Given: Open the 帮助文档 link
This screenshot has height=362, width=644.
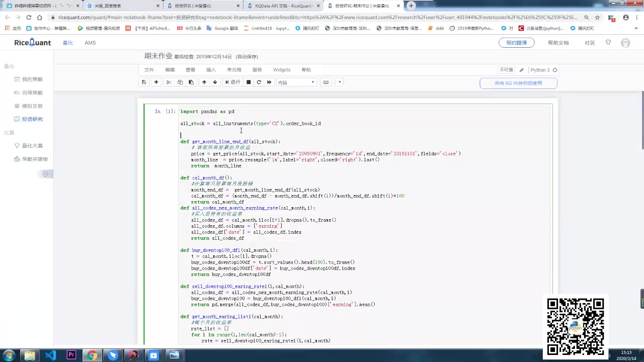Looking at the screenshot, I should pyautogui.click(x=558, y=43).
